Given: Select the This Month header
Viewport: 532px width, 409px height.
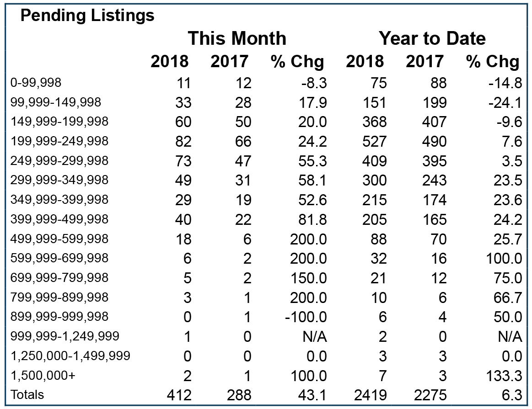Looking at the screenshot, I should pyautogui.click(x=237, y=38).
